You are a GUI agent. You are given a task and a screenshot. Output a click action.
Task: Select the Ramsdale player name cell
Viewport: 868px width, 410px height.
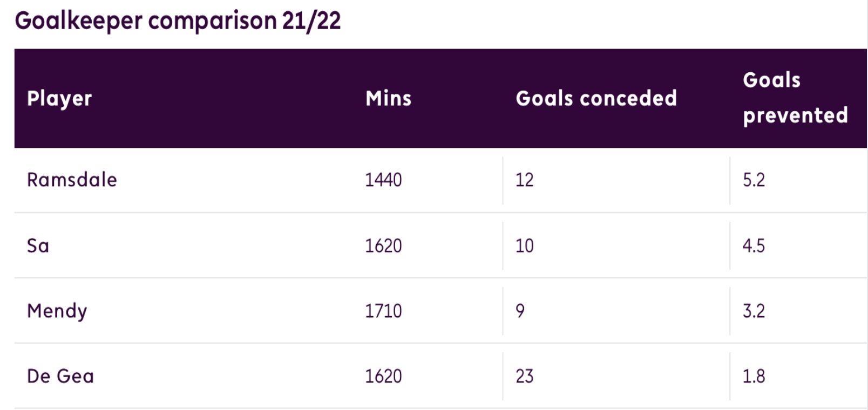[x=72, y=180]
